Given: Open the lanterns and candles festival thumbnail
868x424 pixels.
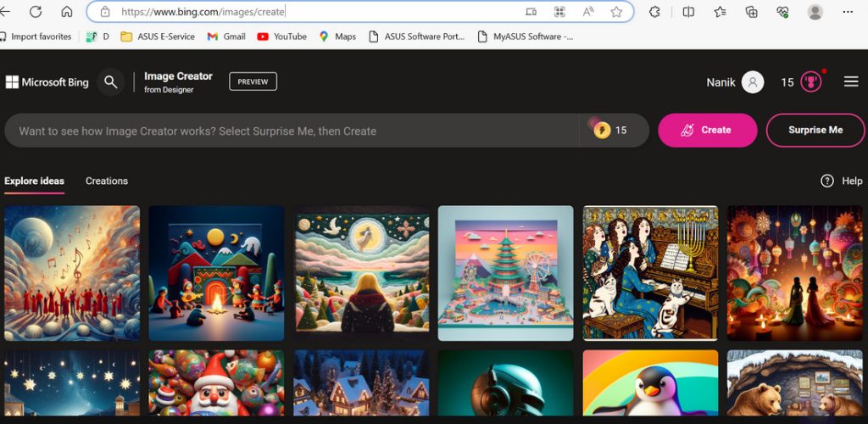Looking at the screenshot, I should tap(795, 273).
